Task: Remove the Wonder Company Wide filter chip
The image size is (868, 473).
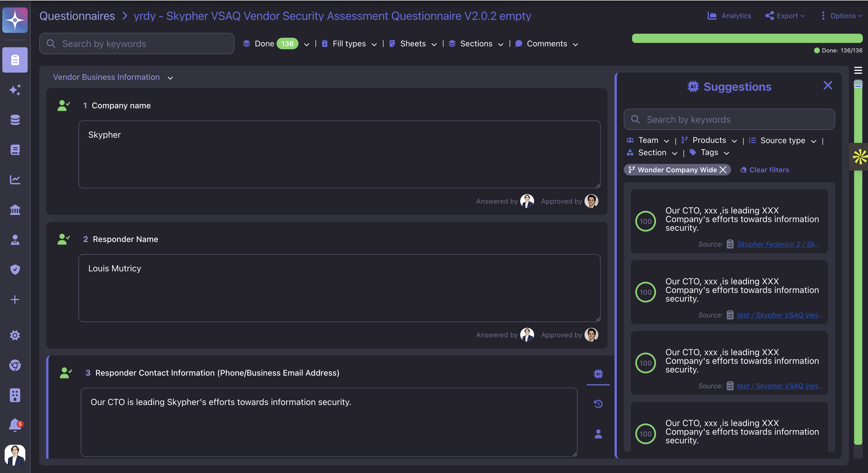Action: point(723,170)
